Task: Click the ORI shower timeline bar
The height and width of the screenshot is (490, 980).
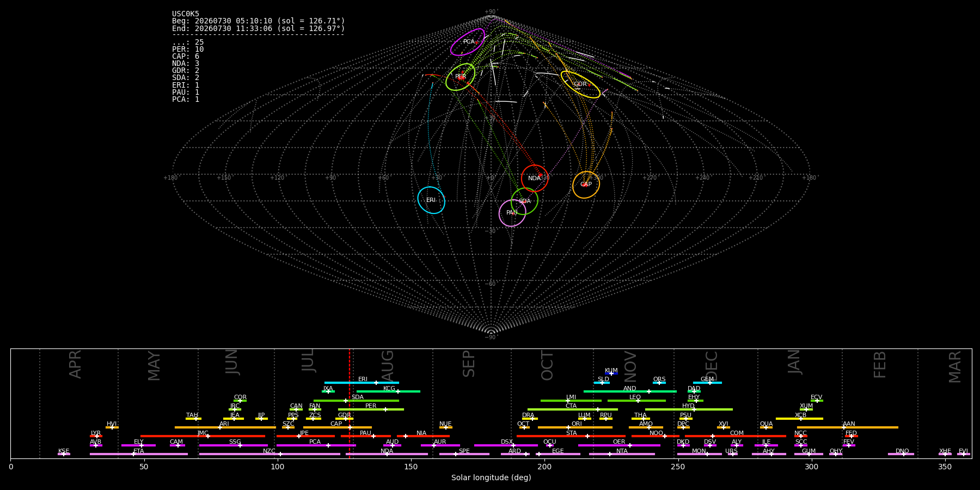Action: coord(575,427)
